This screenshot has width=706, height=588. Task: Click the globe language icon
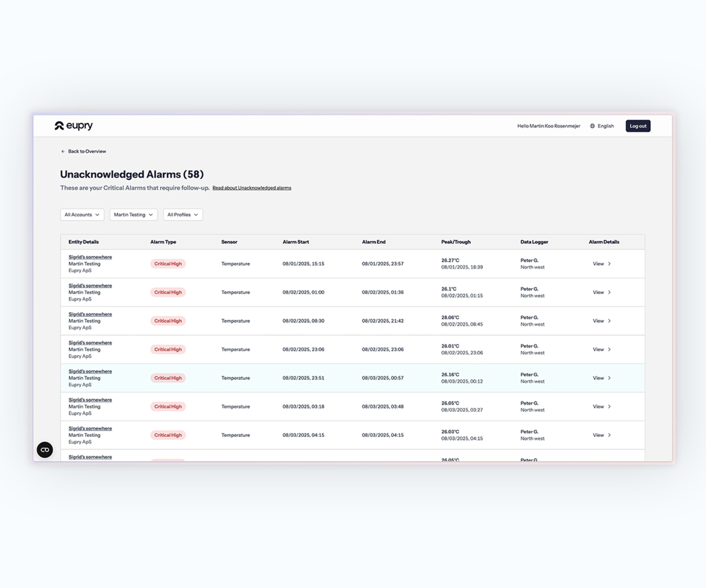pos(592,126)
